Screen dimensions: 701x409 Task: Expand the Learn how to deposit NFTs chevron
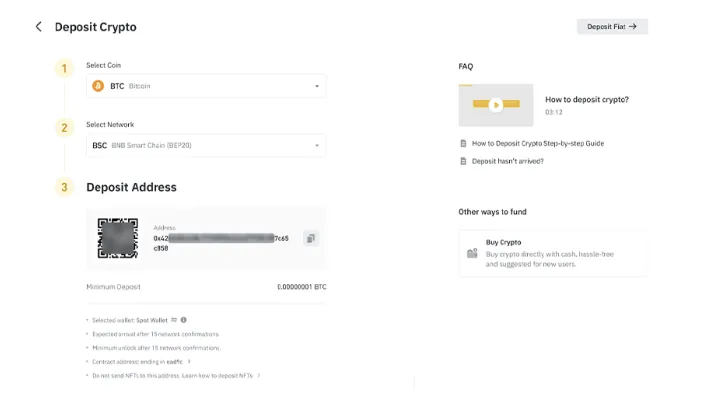[259, 376]
